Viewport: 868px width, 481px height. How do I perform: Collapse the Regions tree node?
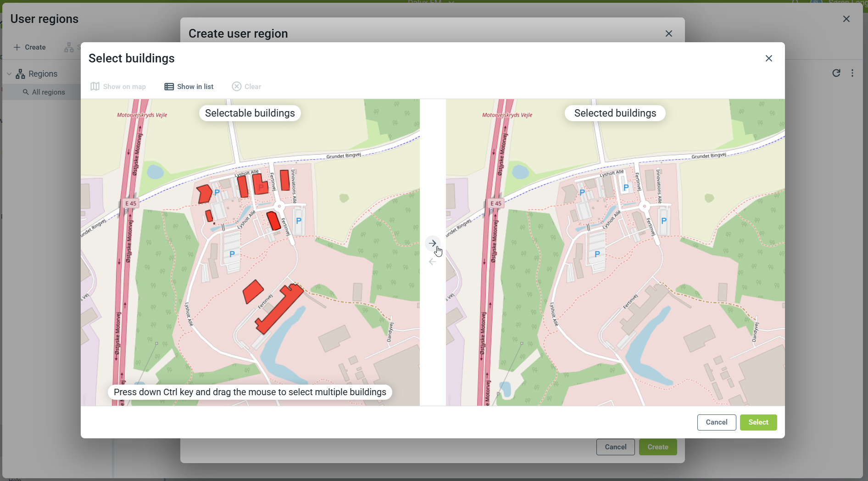tap(9, 74)
